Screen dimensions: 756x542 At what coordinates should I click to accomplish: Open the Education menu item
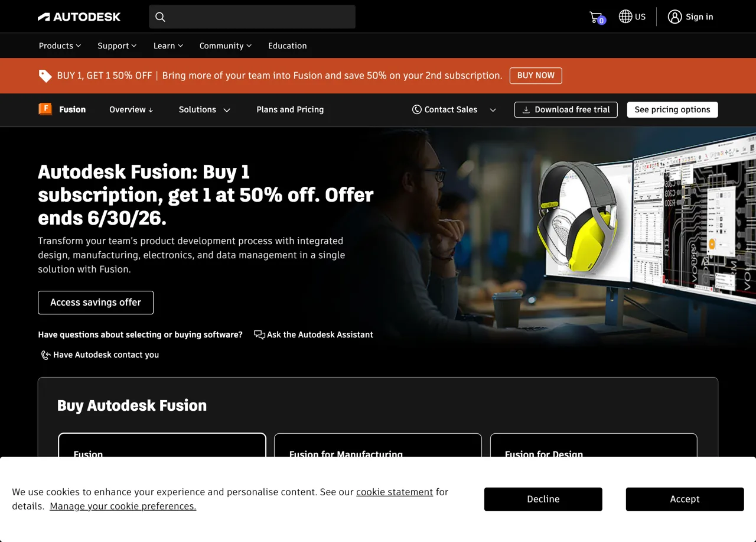(288, 46)
